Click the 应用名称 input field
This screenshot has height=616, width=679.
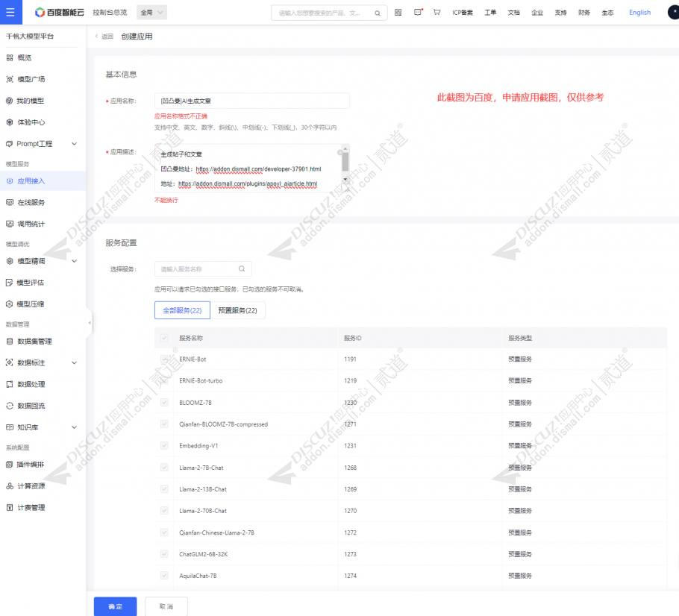pyautogui.click(x=252, y=101)
